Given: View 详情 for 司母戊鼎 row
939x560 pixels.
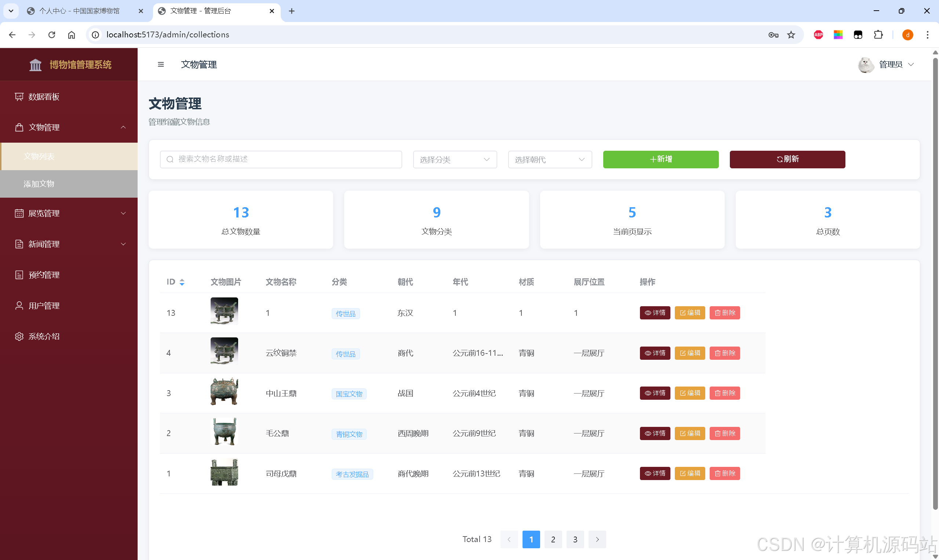Looking at the screenshot, I should point(655,473).
